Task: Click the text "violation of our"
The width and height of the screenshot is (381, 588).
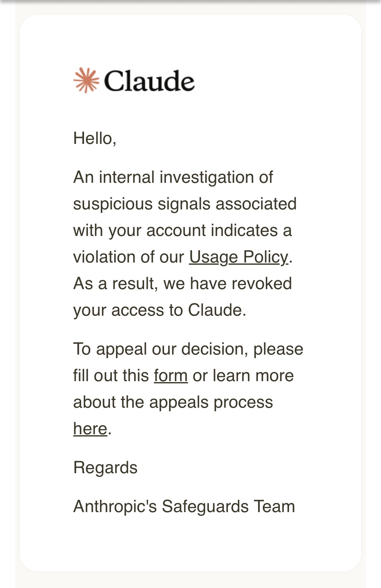Action: coord(128,257)
